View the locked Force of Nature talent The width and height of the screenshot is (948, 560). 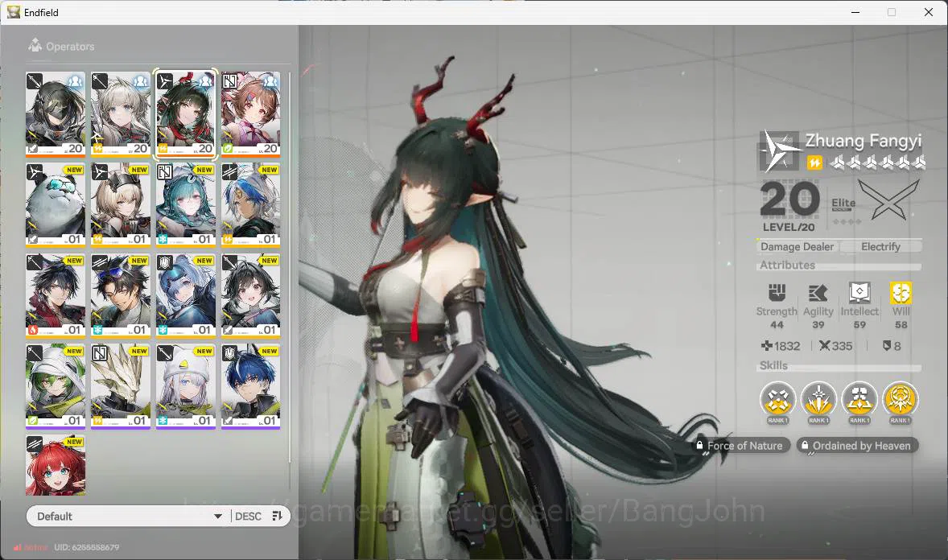[741, 446]
